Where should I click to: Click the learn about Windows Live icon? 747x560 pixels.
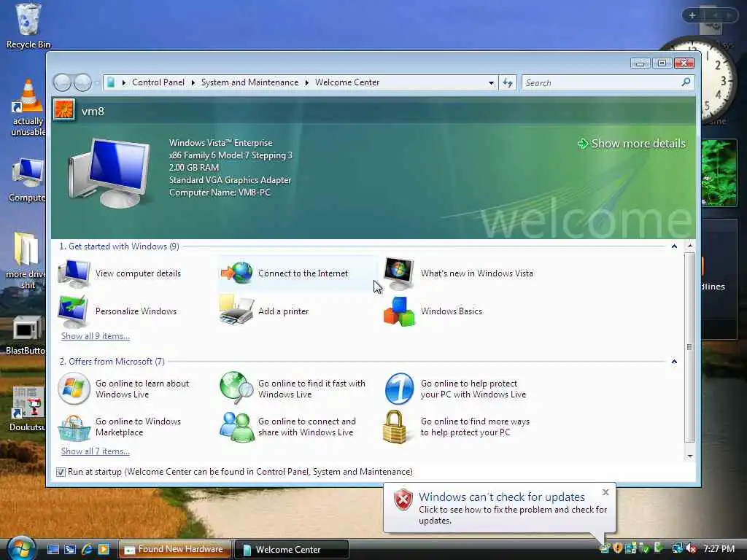pos(74,389)
